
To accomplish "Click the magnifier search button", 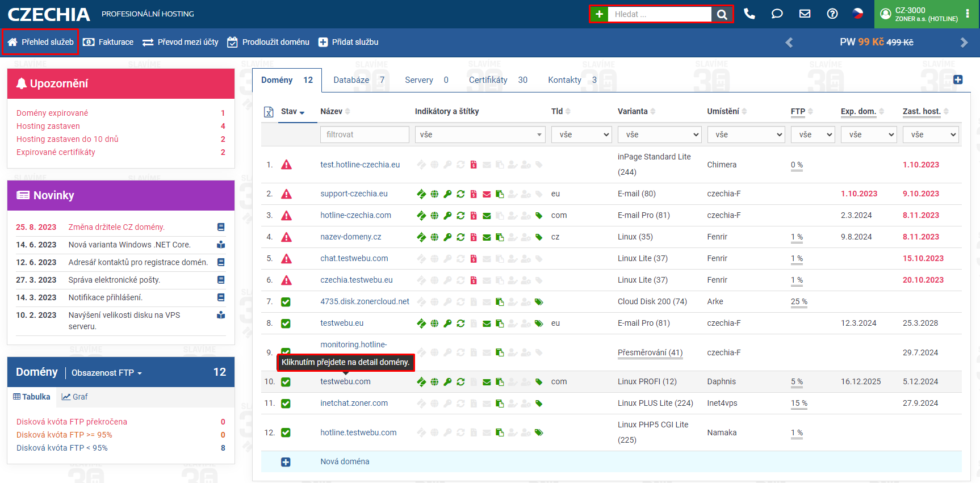I will (x=722, y=14).
